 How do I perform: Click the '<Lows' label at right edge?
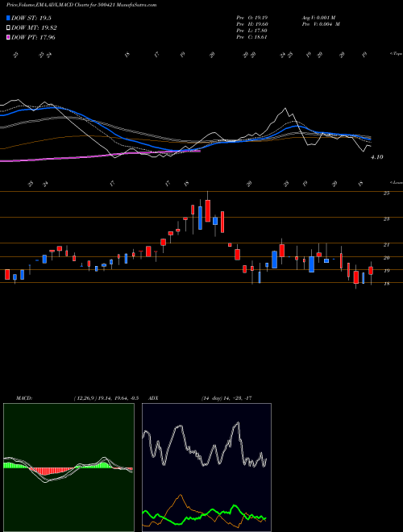396,182
